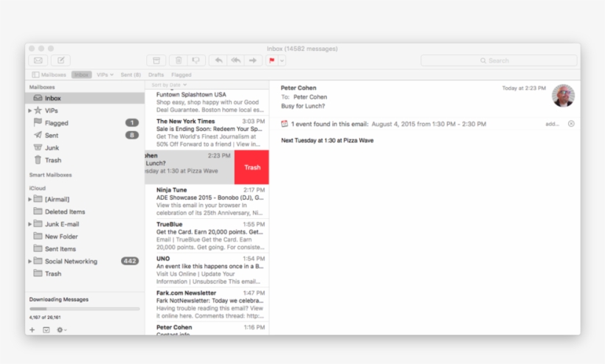Click the calendar event icon in banner

click(284, 124)
